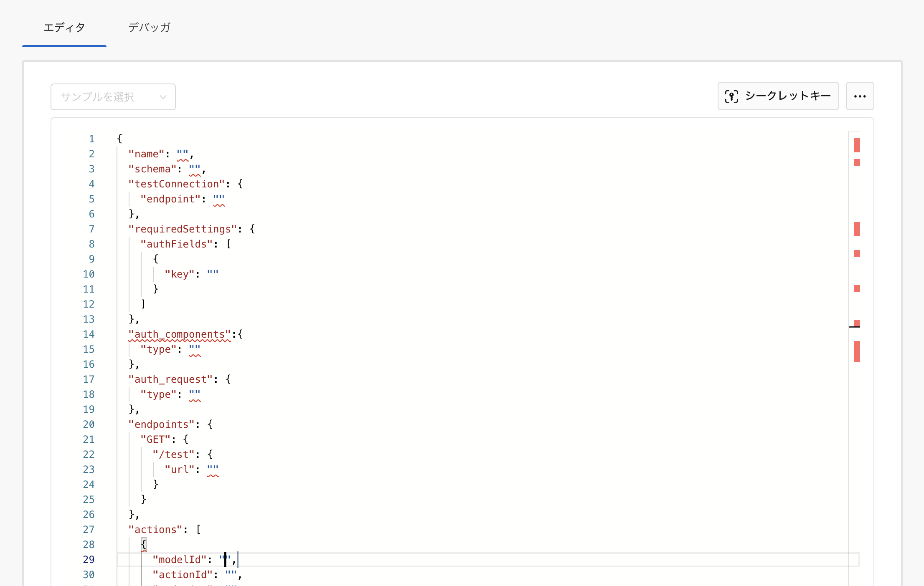Click the sample dropdown chevron arrow
Screen dimensions: 924x586
[163, 97]
